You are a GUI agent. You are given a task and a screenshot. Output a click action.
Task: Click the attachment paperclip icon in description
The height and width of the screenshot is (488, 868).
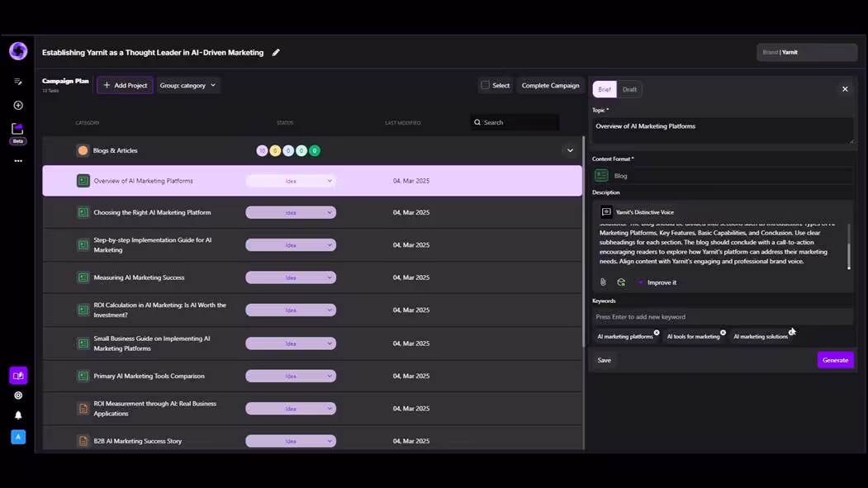tap(604, 282)
